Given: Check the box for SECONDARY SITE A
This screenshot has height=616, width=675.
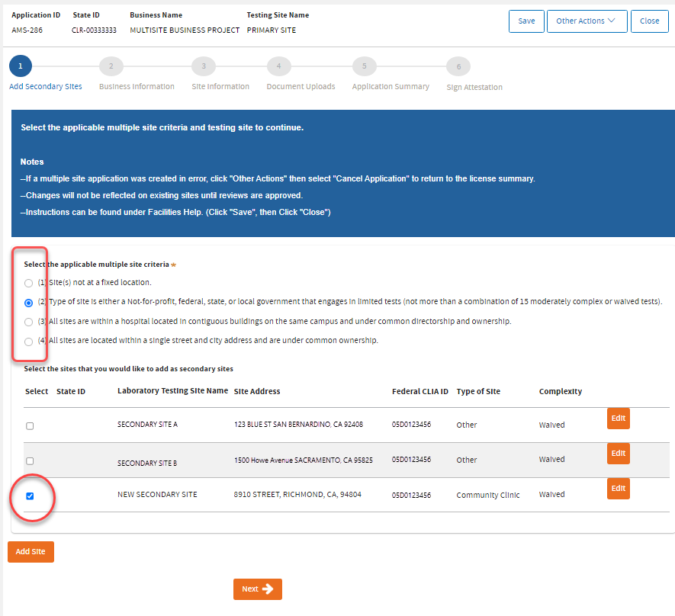Looking at the screenshot, I should point(30,426).
